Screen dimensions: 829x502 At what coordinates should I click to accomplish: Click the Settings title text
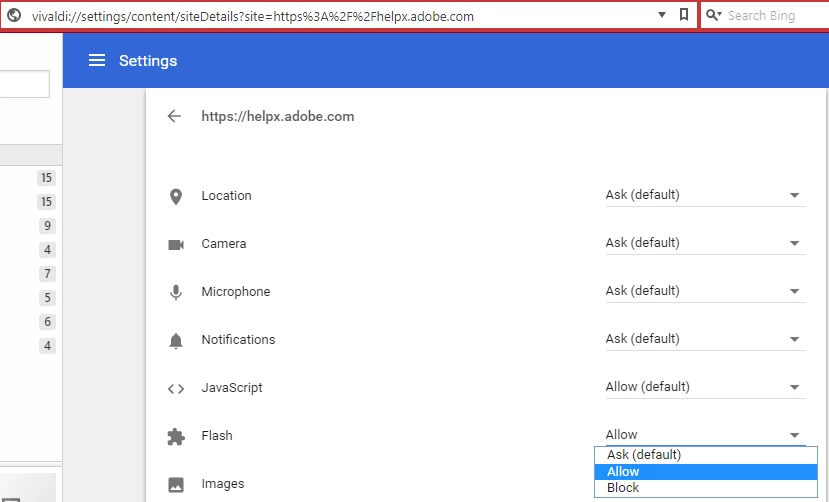[x=148, y=61]
